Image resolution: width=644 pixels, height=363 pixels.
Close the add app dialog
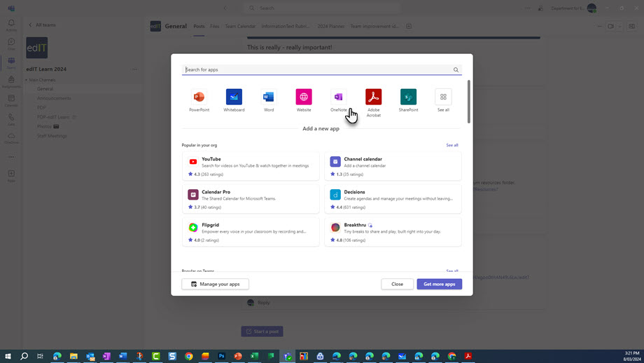(397, 284)
